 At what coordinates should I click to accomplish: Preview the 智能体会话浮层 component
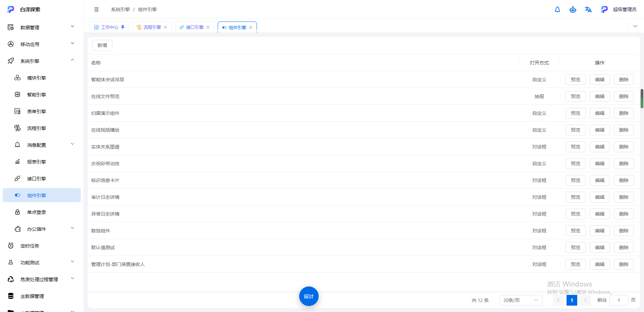click(576, 80)
